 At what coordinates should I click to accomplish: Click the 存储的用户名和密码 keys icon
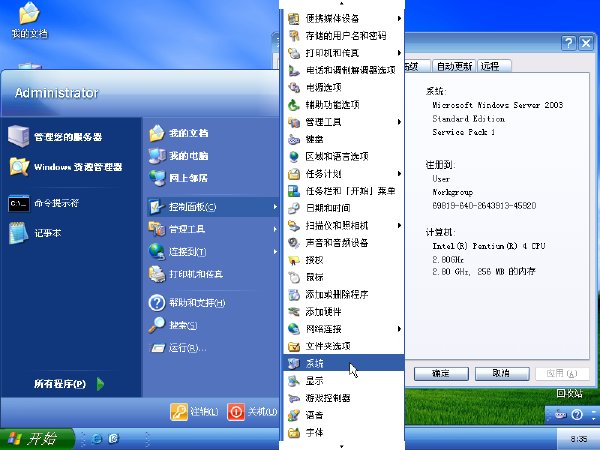click(x=293, y=36)
